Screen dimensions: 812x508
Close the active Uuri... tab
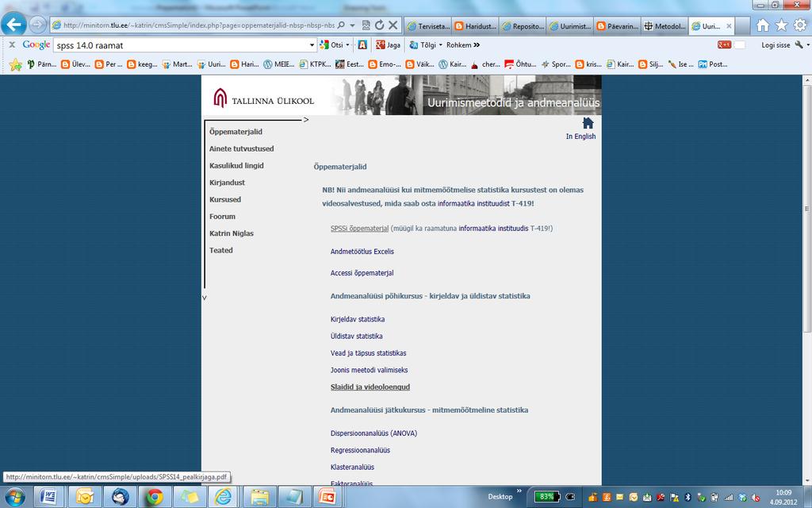[x=730, y=26]
